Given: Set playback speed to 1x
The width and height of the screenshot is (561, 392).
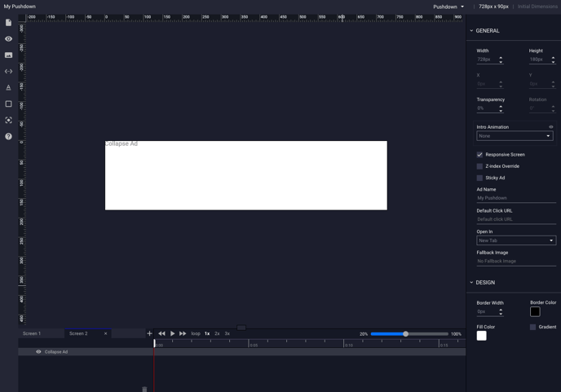Looking at the screenshot, I should pos(207,333).
